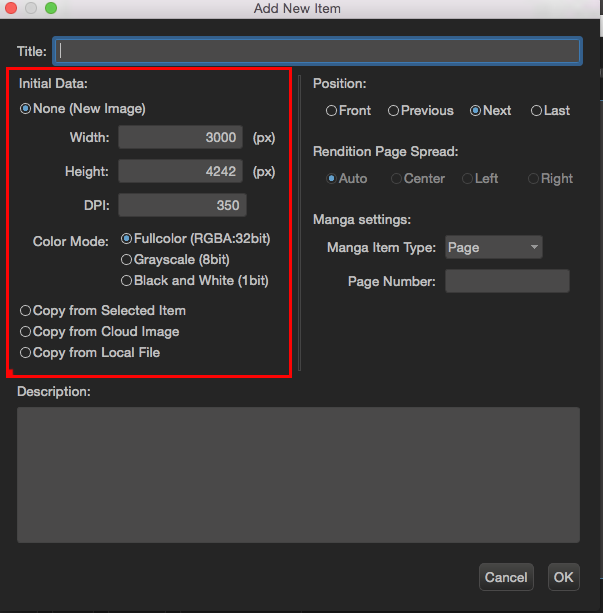
Task: Click the Color Mode label
Action: [71, 242]
